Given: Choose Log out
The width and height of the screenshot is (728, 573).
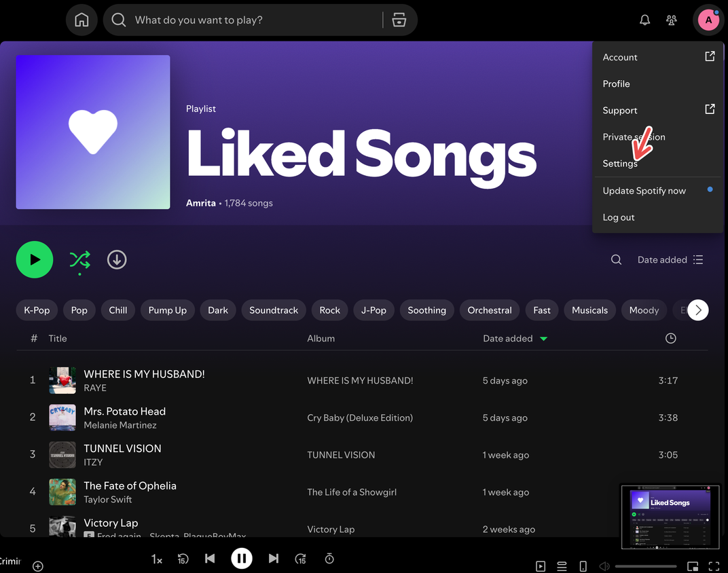Looking at the screenshot, I should point(657,217).
